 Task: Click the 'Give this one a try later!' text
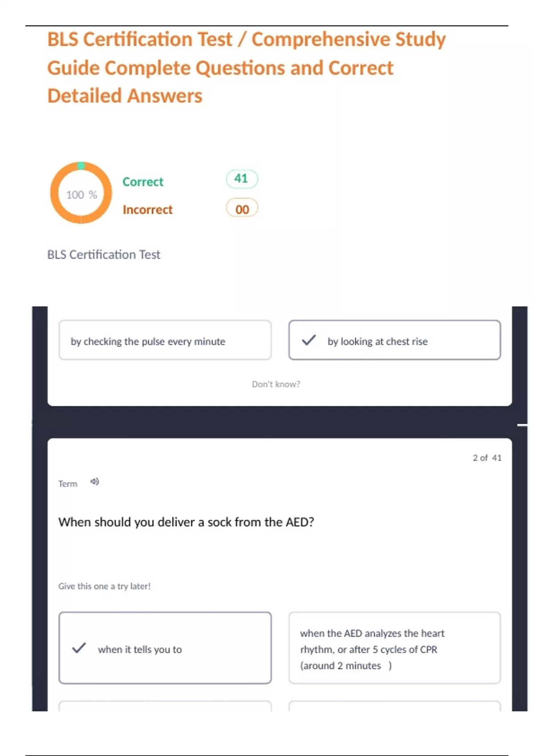coord(105,586)
